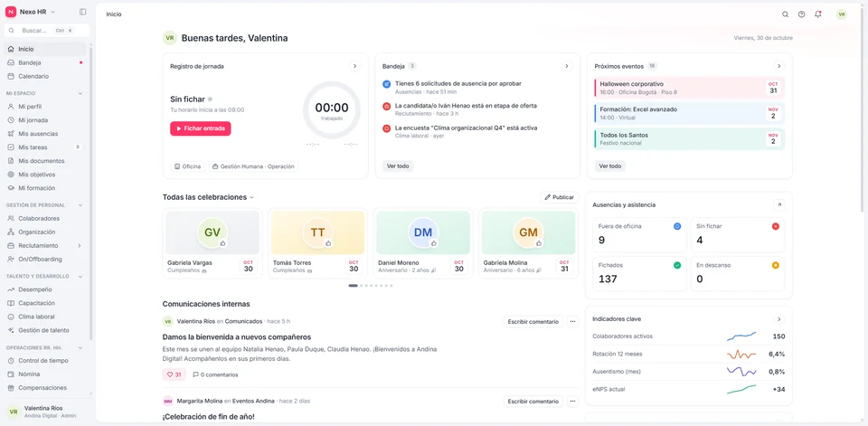The height and width of the screenshot is (426, 868).
Task: Expand the Reclutamiento submenu chevron
Action: click(x=80, y=245)
